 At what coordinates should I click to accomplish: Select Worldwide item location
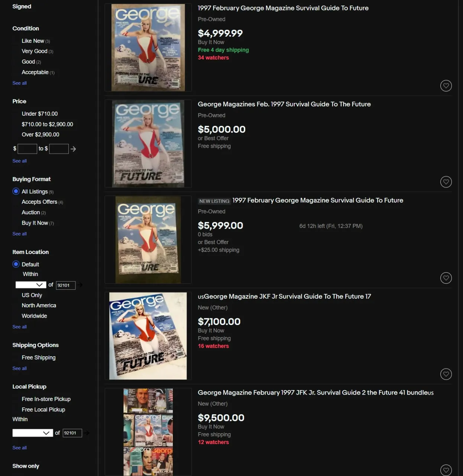35,316
